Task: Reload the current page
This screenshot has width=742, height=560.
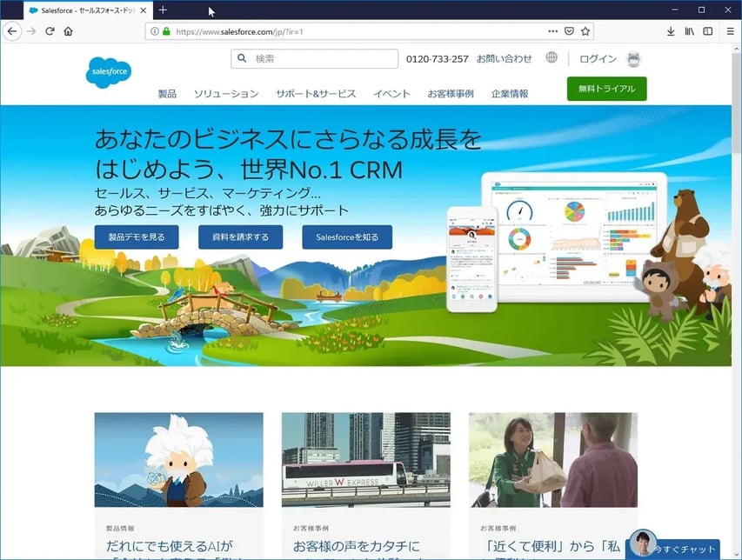Action: point(50,31)
